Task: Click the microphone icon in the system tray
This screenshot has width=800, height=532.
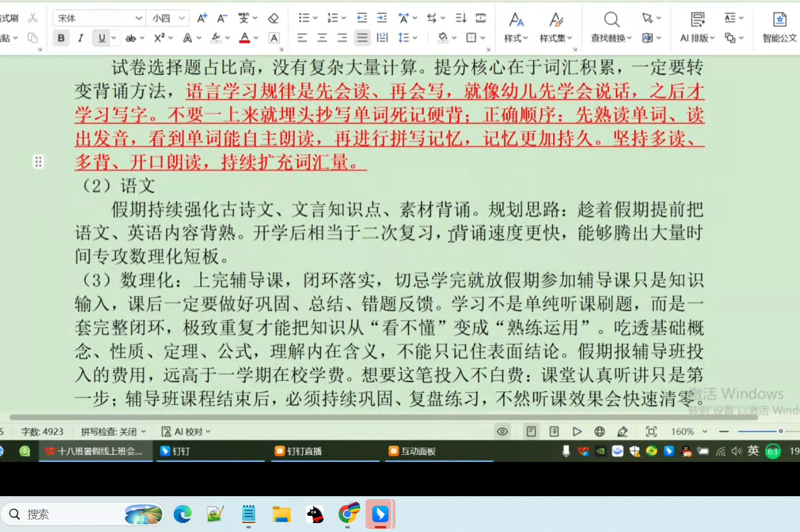Action: [x=566, y=451]
